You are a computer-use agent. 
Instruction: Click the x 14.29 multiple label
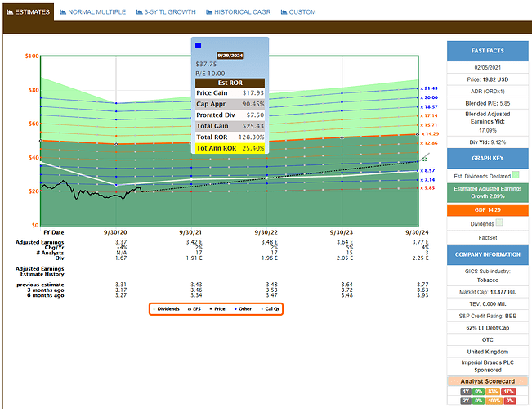(430, 134)
